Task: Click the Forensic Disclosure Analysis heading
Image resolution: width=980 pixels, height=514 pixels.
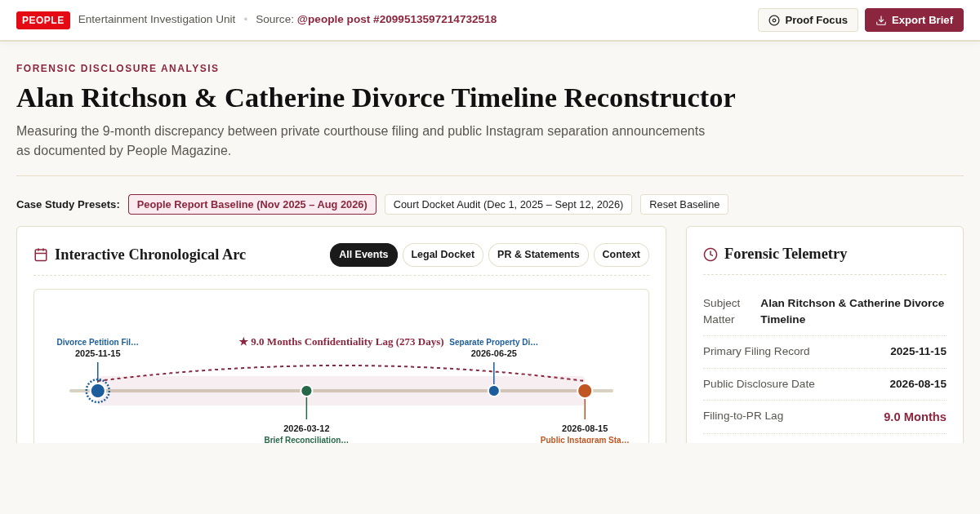Action: [x=118, y=69]
